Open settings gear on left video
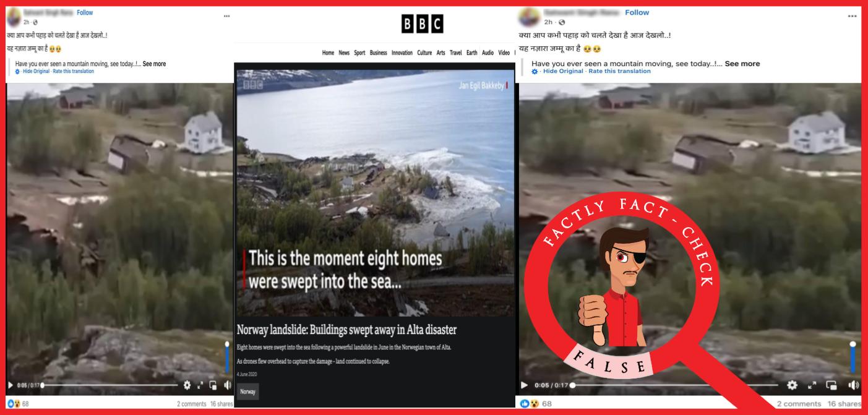Image resolution: width=868 pixels, height=415 pixels. tap(187, 385)
